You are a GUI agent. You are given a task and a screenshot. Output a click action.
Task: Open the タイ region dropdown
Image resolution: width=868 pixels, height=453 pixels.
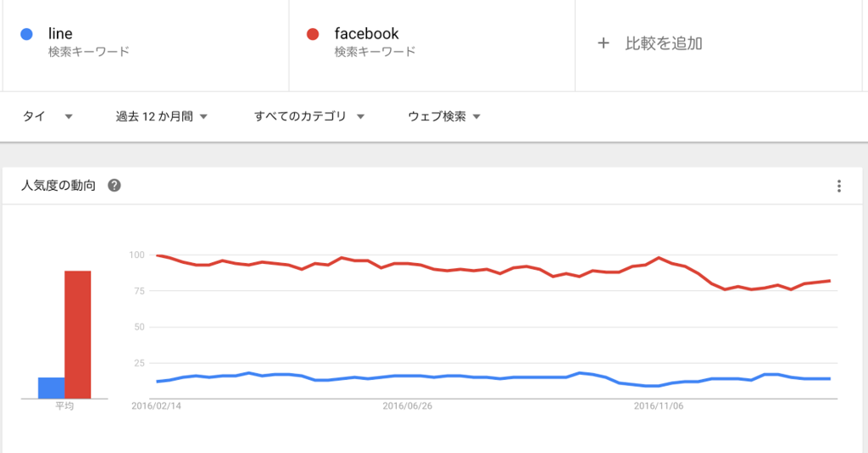[x=47, y=116]
